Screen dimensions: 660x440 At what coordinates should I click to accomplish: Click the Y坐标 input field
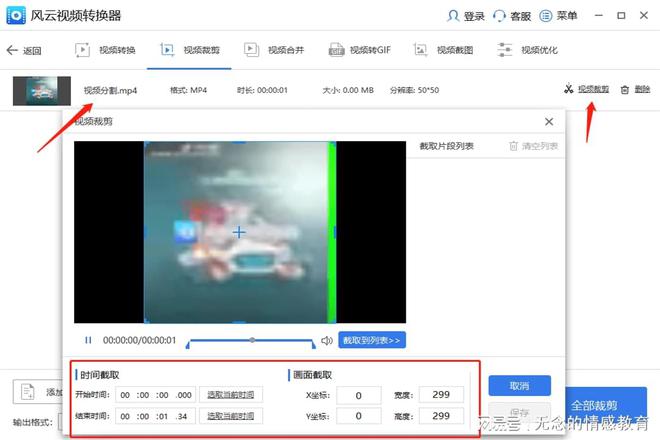359,416
